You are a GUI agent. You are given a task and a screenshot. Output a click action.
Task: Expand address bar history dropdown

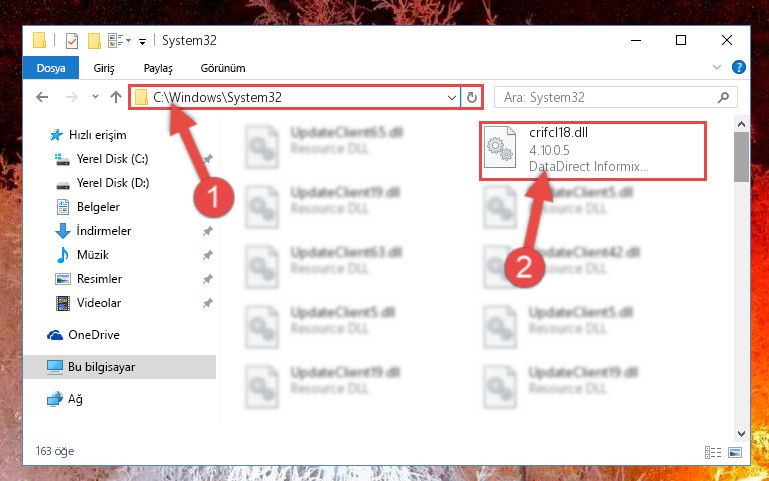452,98
